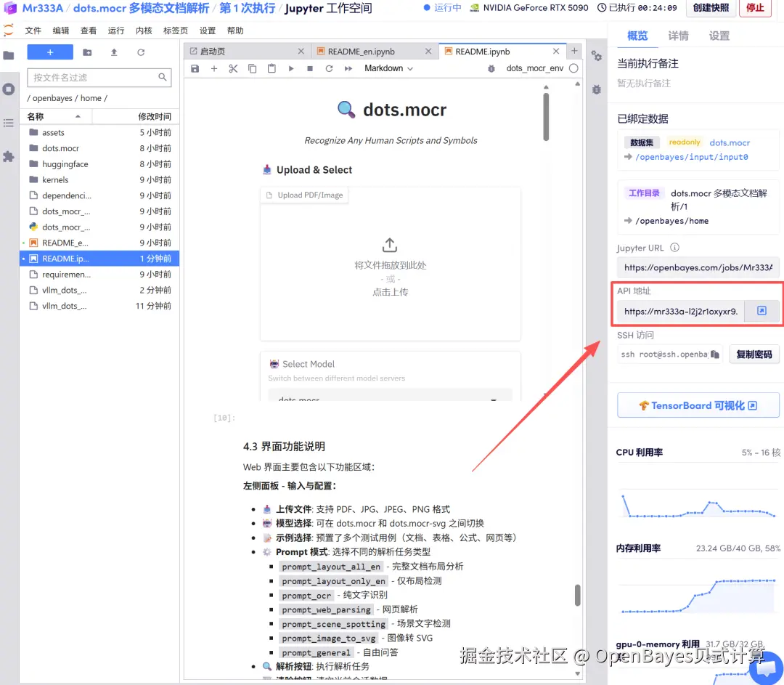This screenshot has height=685, width=784.
Task: Cut the selected cell with scissors icon
Action: point(233,68)
